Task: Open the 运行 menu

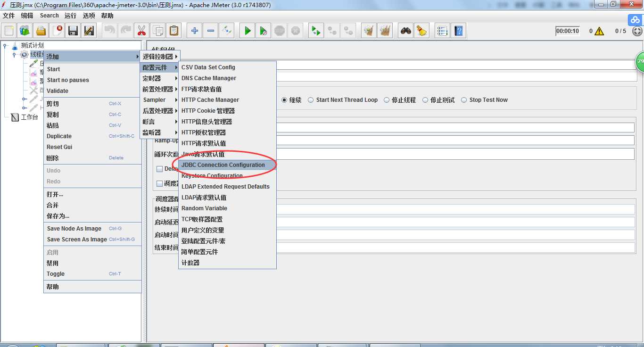Action: (70, 16)
